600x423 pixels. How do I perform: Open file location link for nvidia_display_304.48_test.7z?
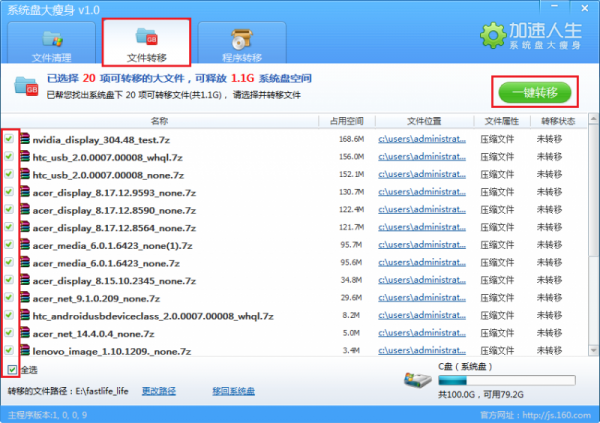(x=422, y=139)
